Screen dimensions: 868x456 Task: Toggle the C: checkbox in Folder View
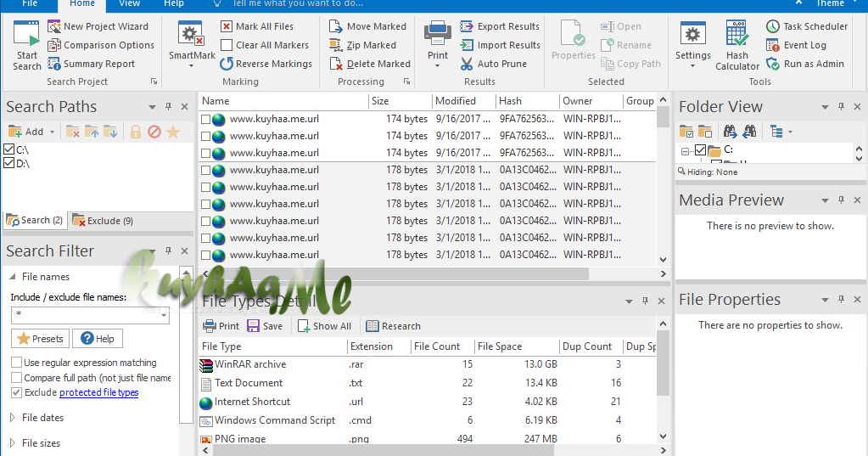click(700, 149)
